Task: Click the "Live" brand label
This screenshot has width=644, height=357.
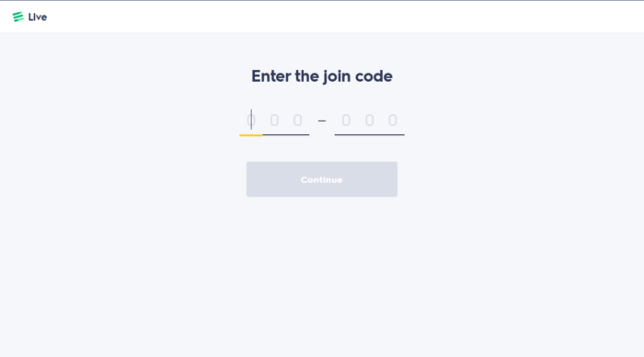Action: (38, 17)
